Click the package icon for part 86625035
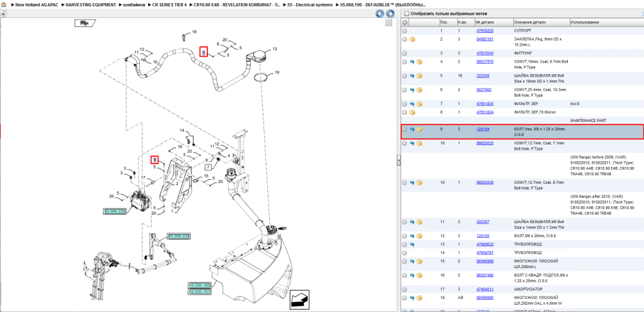This screenshot has height=312, width=644. (x=419, y=144)
